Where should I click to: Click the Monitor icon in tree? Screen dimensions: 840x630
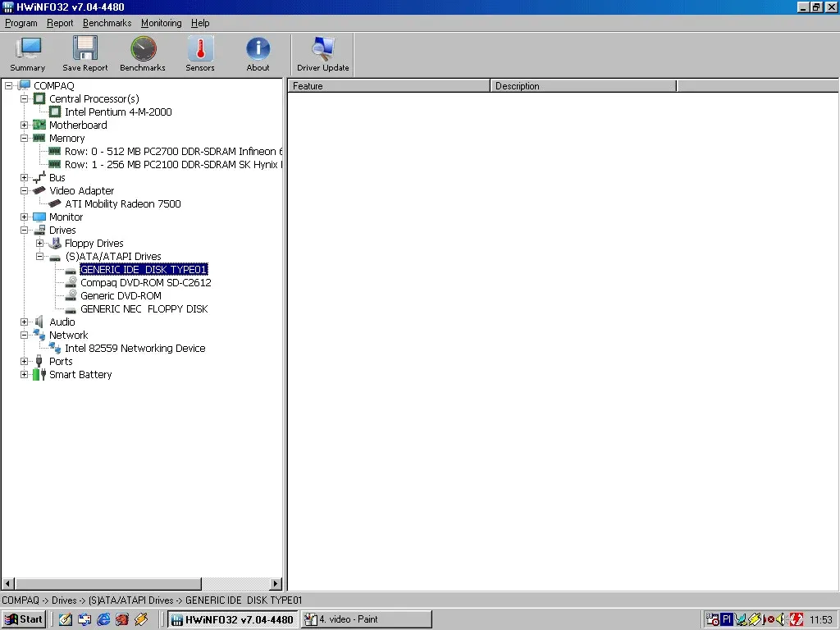click(39, 217)
